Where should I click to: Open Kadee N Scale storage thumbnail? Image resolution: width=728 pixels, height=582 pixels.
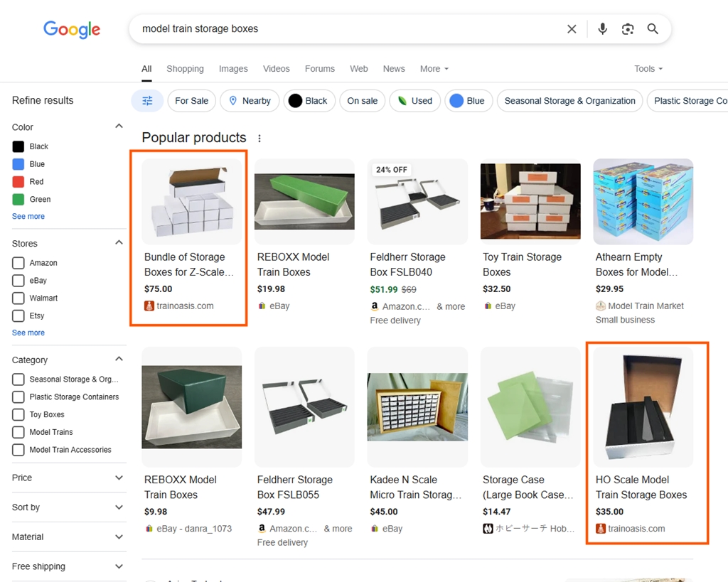tap(417, 407)
